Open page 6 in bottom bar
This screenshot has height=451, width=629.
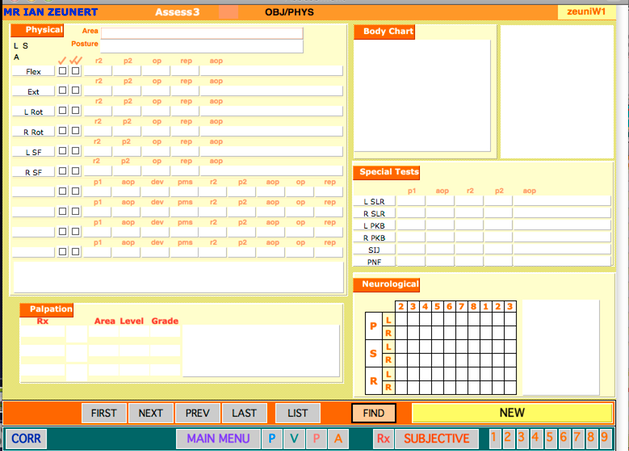point(563,437)
